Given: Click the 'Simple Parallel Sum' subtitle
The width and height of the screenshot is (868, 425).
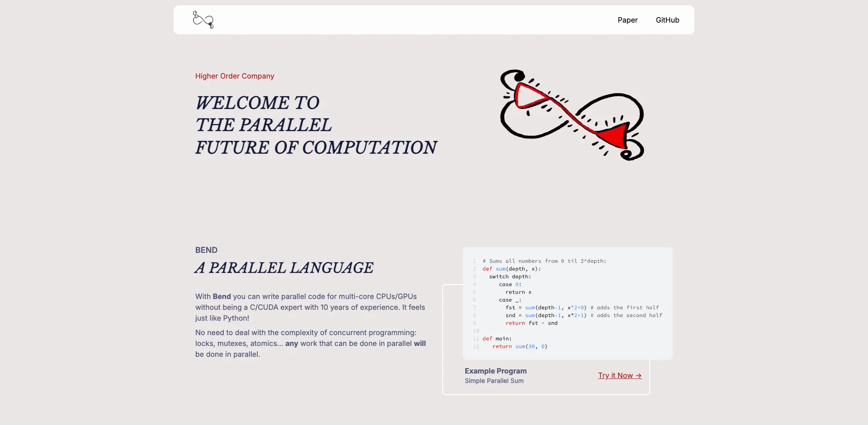Looking at the screenshot, I should tap(494, 381).
